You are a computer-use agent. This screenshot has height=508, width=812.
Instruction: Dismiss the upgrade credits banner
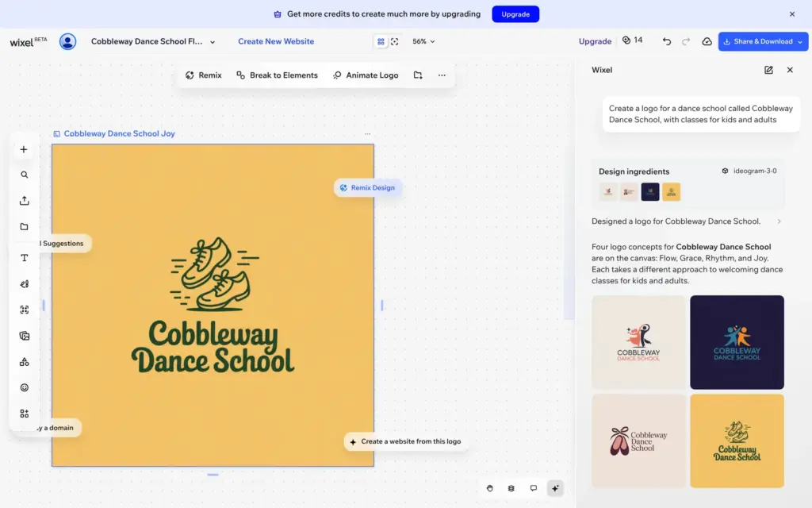click(792, 14)
